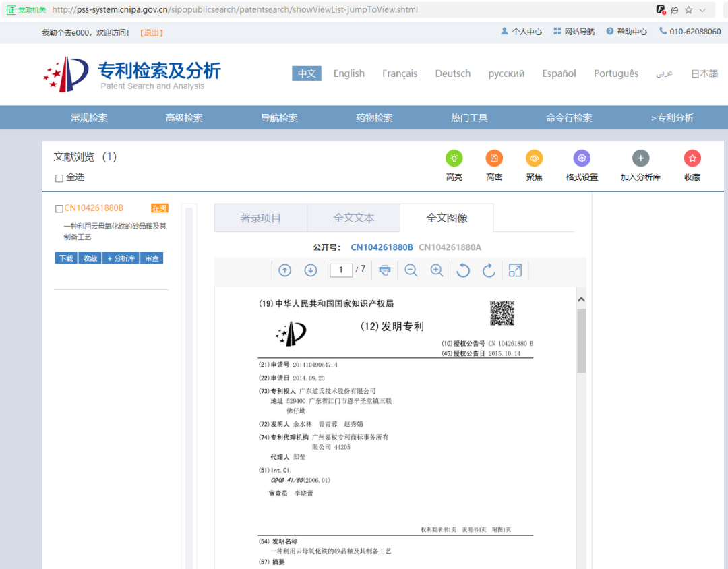Image resolution: width=728 pixels, height=569 pixels.
Task: Zoom in on the patent page
Action: pyautogui.click(x=437, y=270)
